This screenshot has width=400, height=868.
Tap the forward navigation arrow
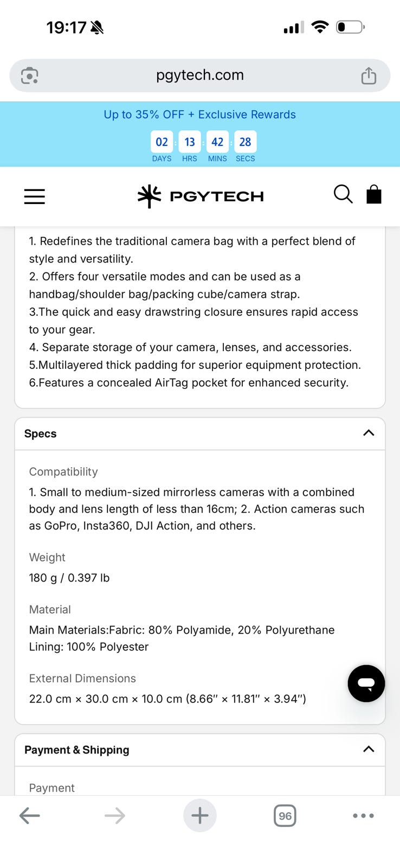point(115,815)
